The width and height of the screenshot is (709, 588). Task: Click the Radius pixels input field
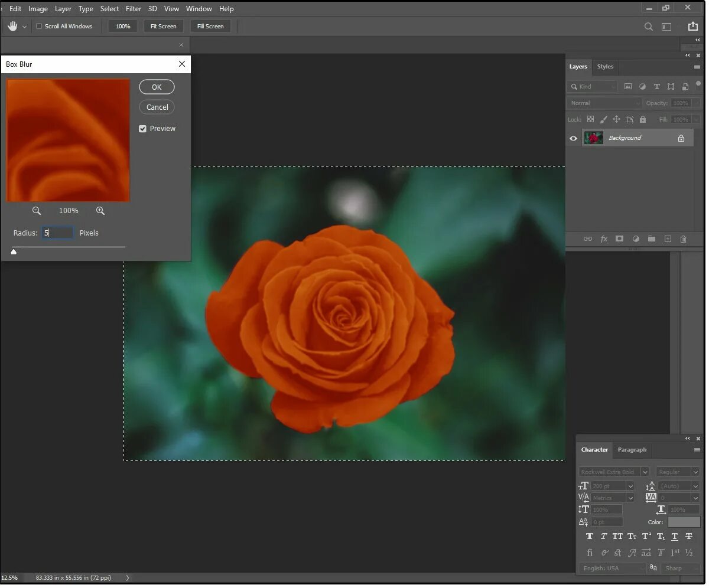[58, 234]
